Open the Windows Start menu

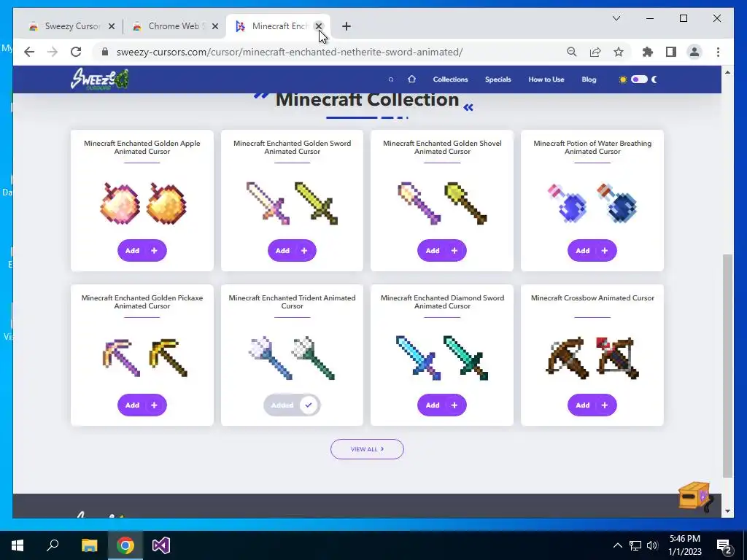(18, 545)
